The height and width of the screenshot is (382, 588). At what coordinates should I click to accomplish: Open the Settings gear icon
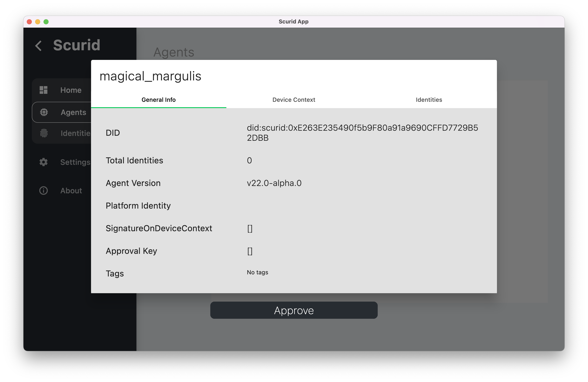coord(44,162)
